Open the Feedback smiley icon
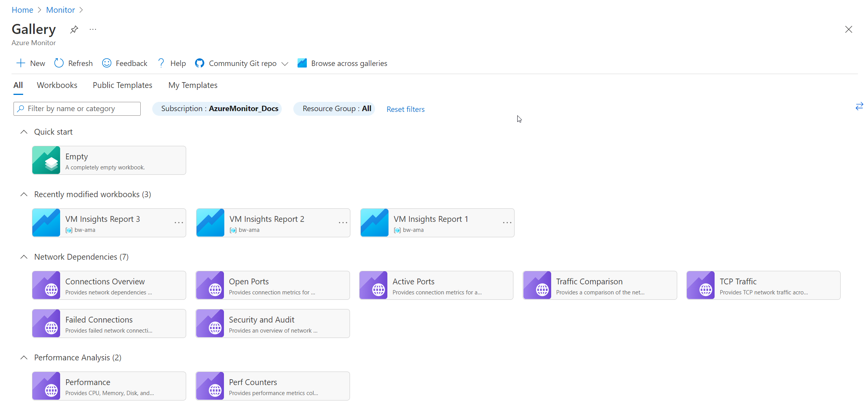868x419 pixels. [x=106, y=63]
